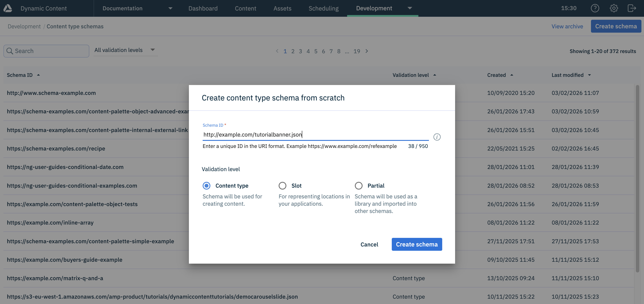Go to page 8
The width and height of the screenshot is (644, 304).
point(339,51)
